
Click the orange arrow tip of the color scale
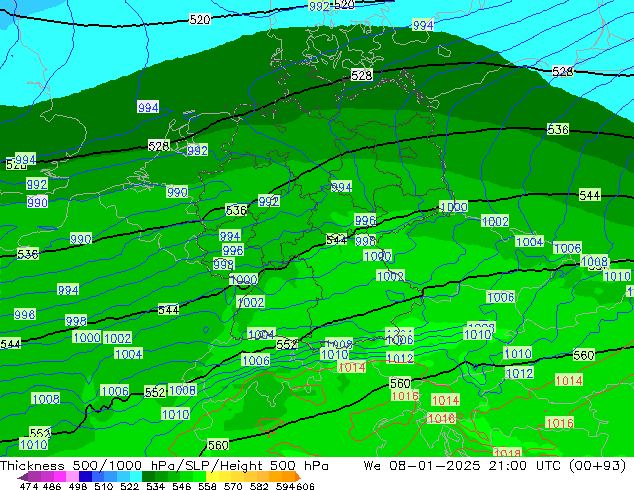(298, 477)
